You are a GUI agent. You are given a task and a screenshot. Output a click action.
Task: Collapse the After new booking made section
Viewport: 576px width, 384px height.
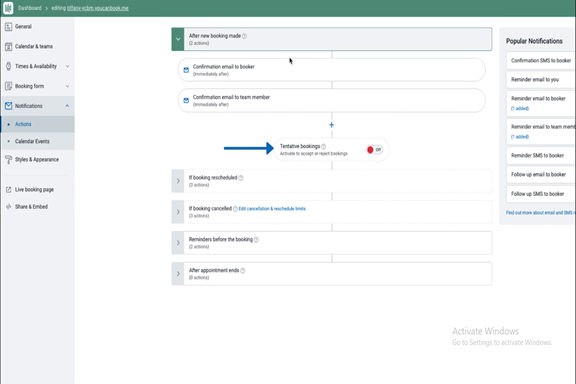(178, 39)
